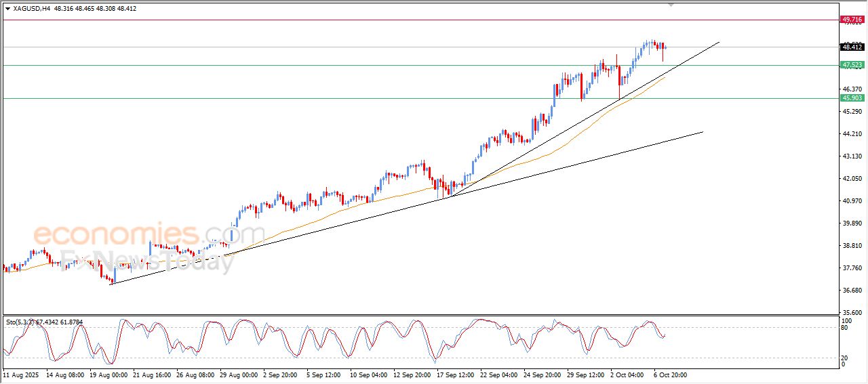The height and width of the screenshot is (384, 868).
Task: Click the FxNewsToday watermark text
Action: 149,261
